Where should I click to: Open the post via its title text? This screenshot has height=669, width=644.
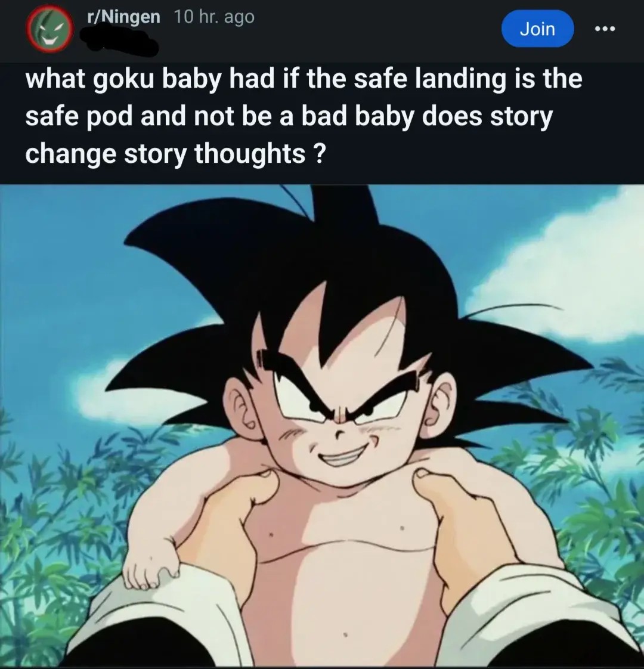click(x=304, y=116)
